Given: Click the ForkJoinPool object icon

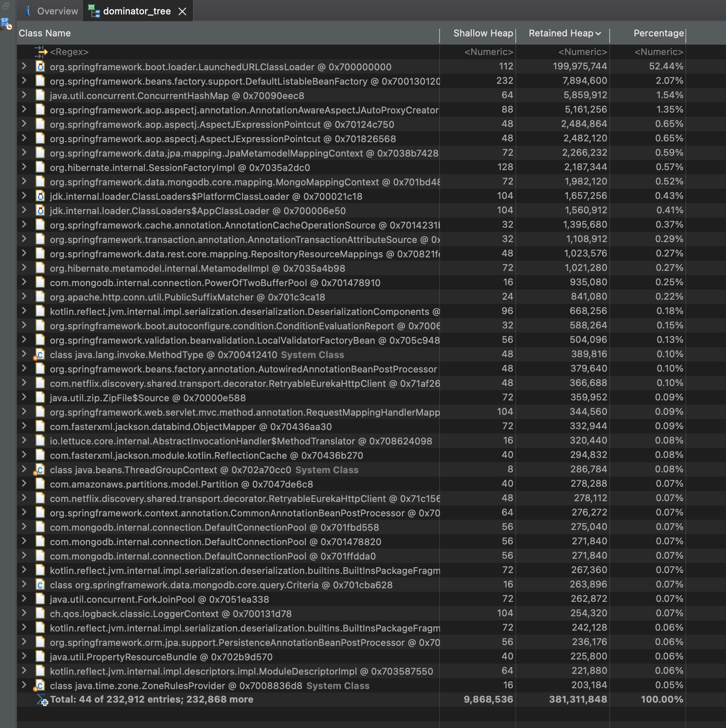Looking at the screenshot, I should (x=40, y=599).
